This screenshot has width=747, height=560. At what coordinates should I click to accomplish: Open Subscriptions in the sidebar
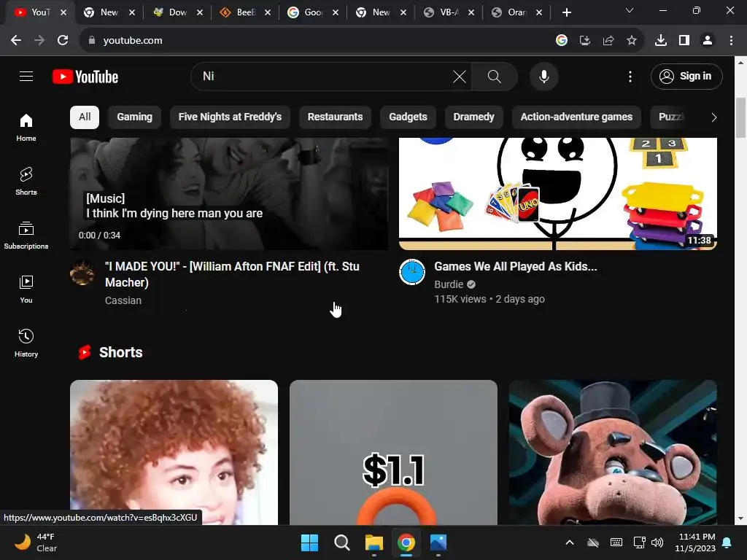tap(26, 236)
